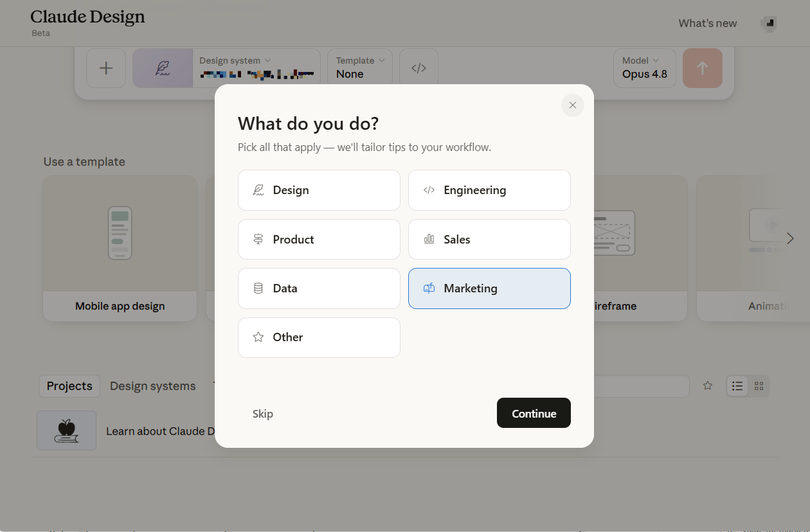Image resolution: width=810 pixels, height=532 pixels.
Task: Select the Engineering role option
Action: tap(489, 190)
